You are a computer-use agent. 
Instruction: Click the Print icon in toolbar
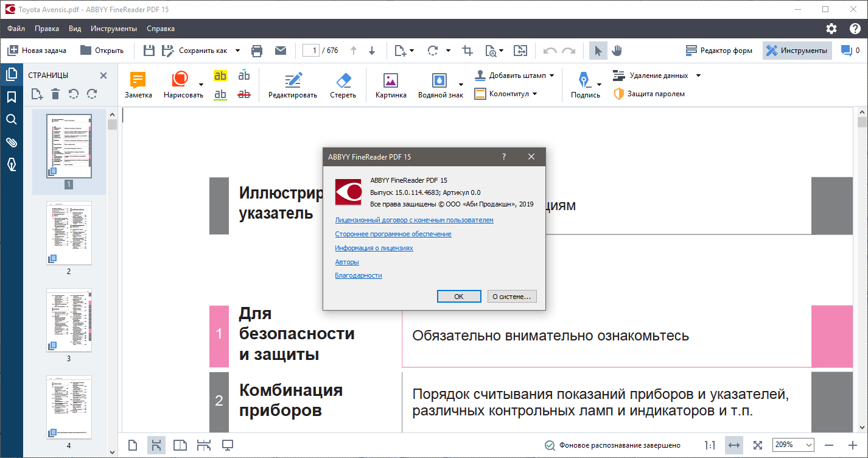tap(257, 51)
